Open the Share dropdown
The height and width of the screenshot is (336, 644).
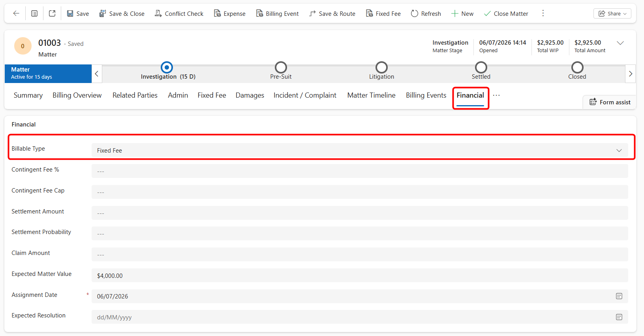tap(612, 13)
